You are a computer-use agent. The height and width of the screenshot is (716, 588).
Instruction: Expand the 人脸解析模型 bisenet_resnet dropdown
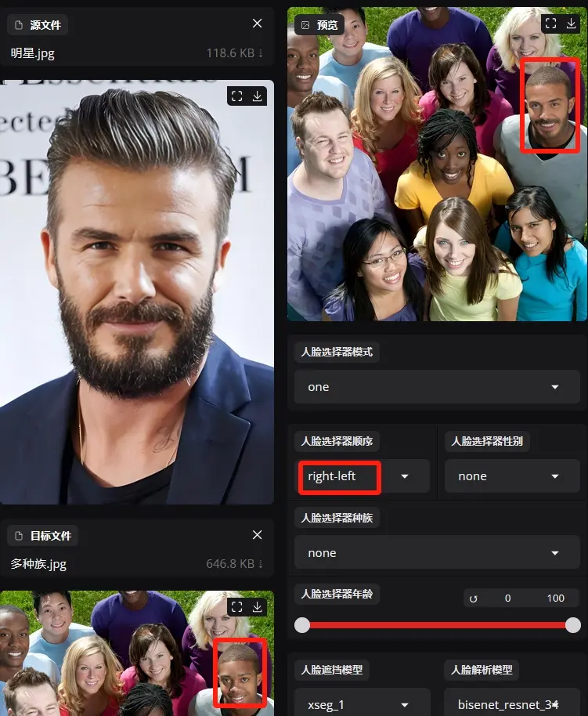[554, 705]
